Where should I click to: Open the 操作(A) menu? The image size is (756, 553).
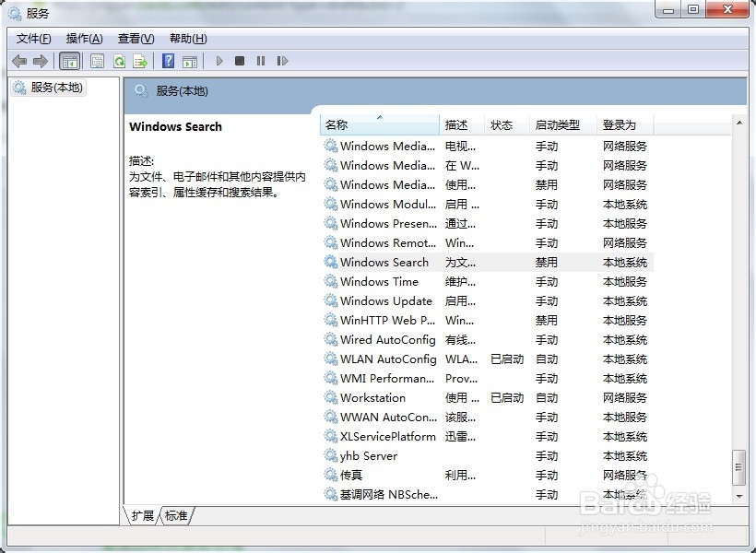point(85,39)
